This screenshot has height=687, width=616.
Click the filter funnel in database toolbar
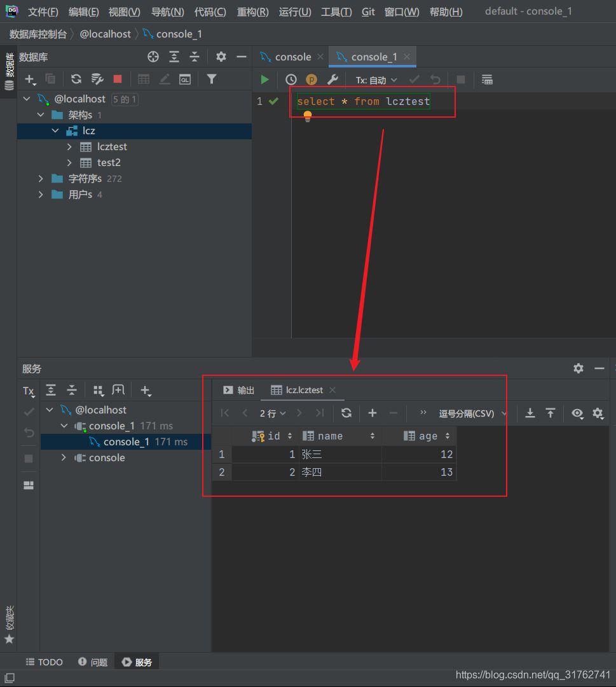212,79
